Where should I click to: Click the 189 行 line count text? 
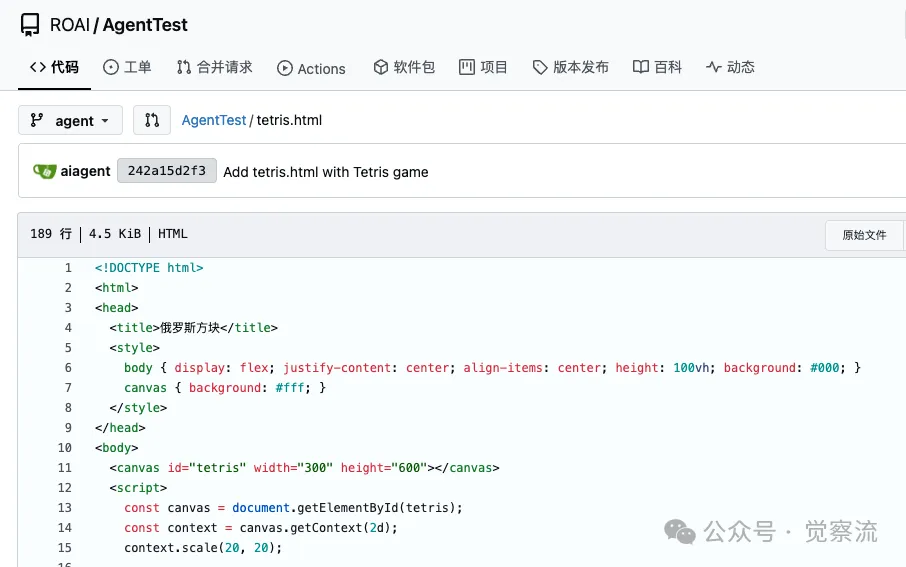click(51, 234)
